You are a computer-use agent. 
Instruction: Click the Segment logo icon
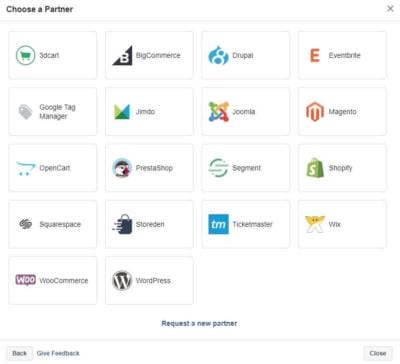[219, 168]
